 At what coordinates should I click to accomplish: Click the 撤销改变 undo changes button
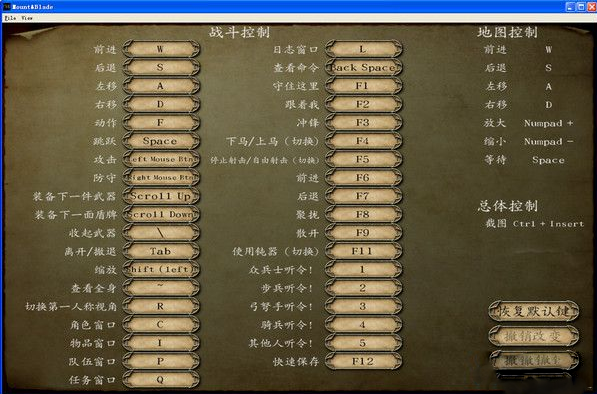(534, 336)
